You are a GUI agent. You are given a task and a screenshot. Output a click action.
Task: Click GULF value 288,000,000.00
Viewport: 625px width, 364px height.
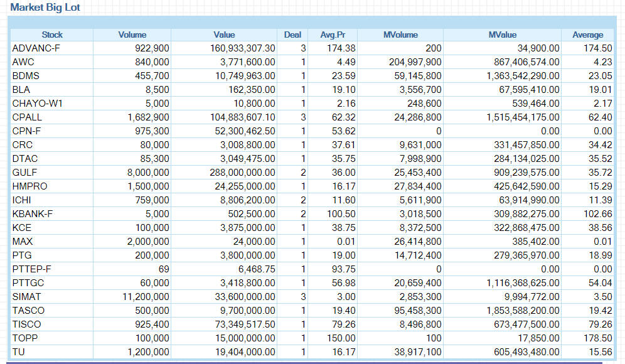coord(242,173)
